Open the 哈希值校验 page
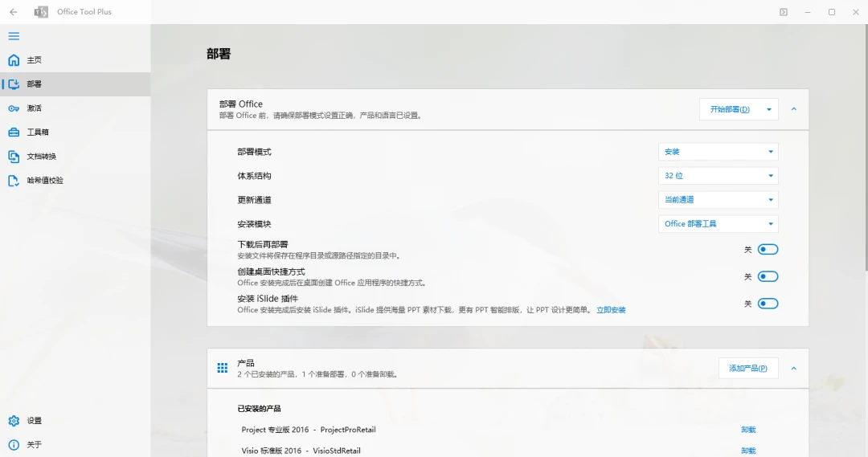 click(x=76, y=181)
